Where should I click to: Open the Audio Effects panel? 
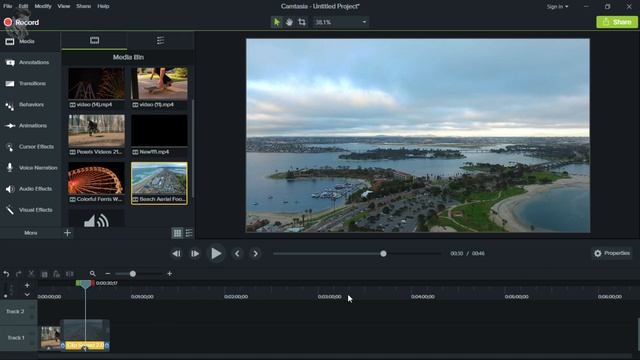coord(30,189)
